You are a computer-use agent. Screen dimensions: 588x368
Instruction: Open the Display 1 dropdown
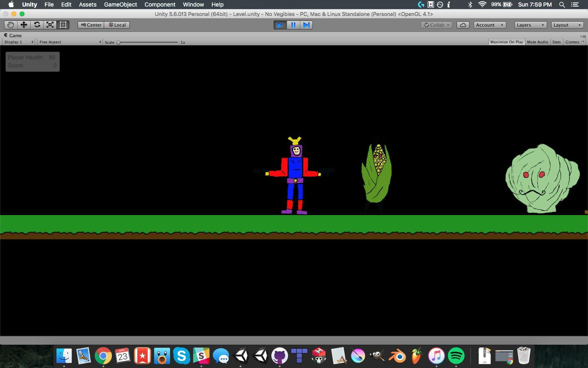pyautogui.click(x=19, y=42)
